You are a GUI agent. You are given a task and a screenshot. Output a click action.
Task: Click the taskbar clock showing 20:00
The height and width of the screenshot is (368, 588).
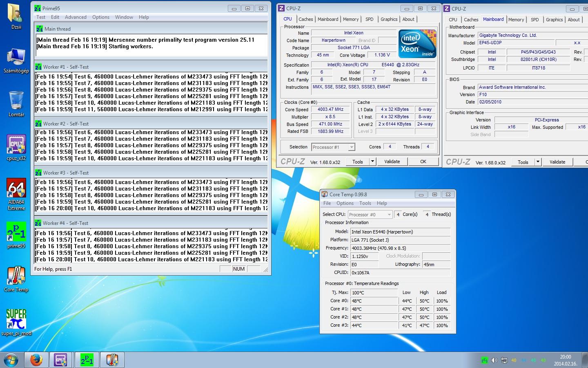pos(565,360)
